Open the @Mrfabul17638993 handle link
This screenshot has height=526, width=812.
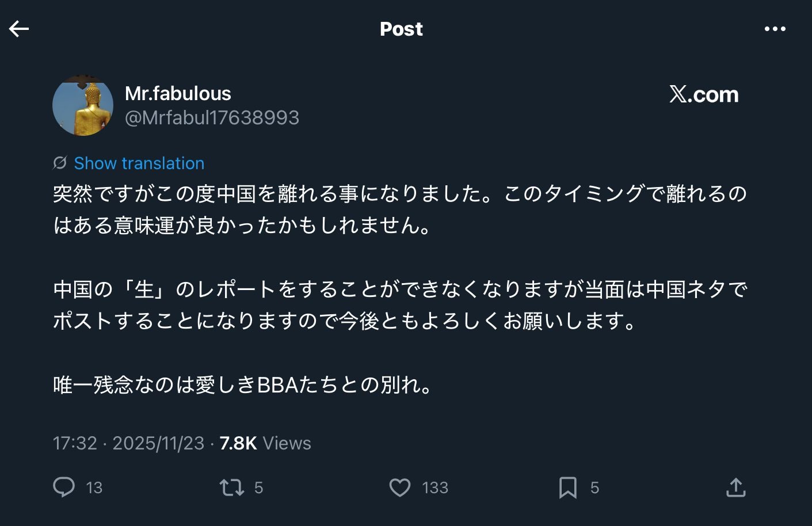[x=212, y=117]
